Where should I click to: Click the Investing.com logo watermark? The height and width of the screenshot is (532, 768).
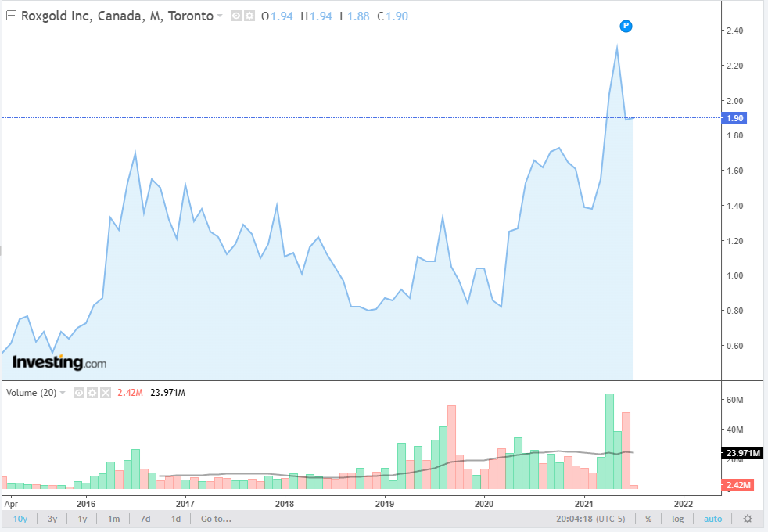[x=59, y=362]
